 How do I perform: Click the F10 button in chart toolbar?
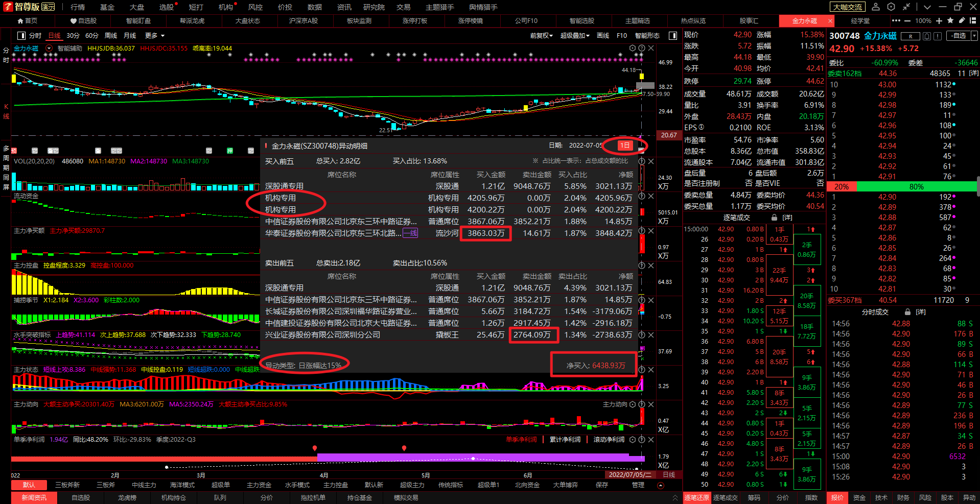click(622, 36)
